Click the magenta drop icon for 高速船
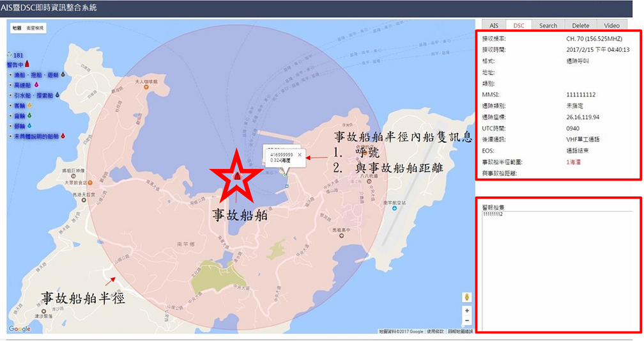This screenshot has width=644, height=341. tap(36, 84)
